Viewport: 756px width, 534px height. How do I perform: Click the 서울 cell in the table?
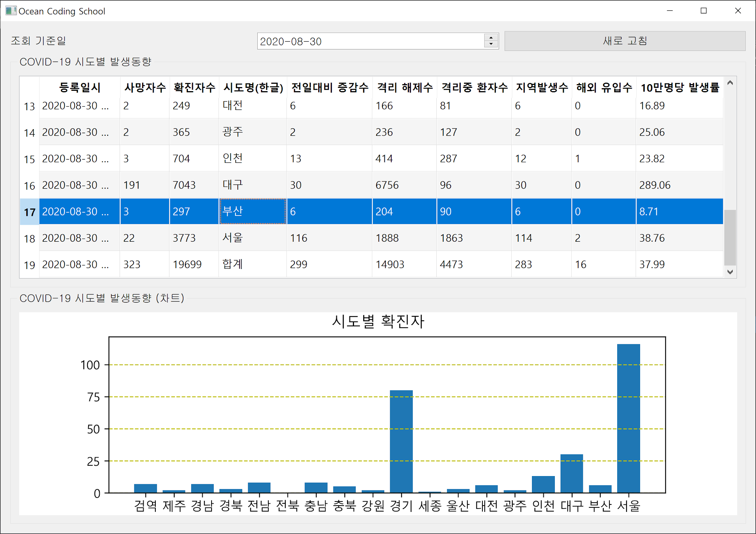pyautogui.click(x=253, y=238)
